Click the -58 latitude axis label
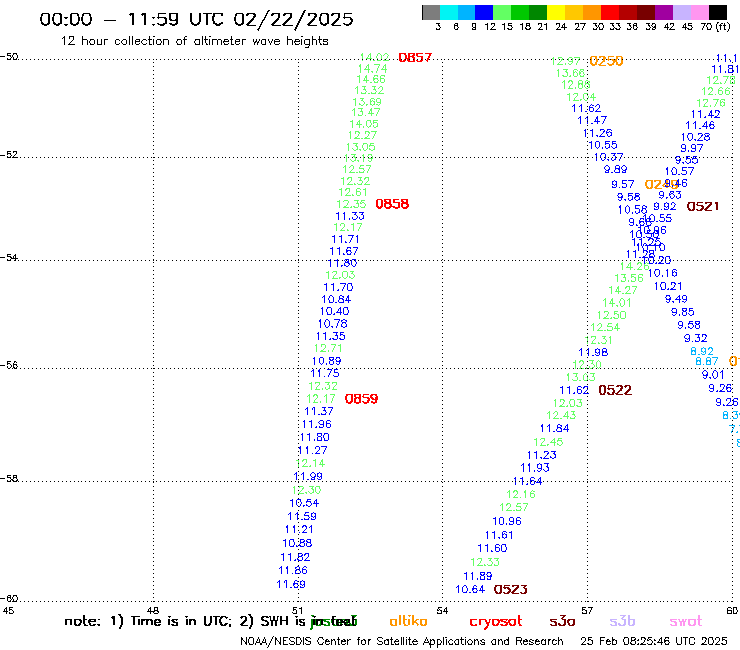This screenshot has width=740, height=650. tap(9, 478)
